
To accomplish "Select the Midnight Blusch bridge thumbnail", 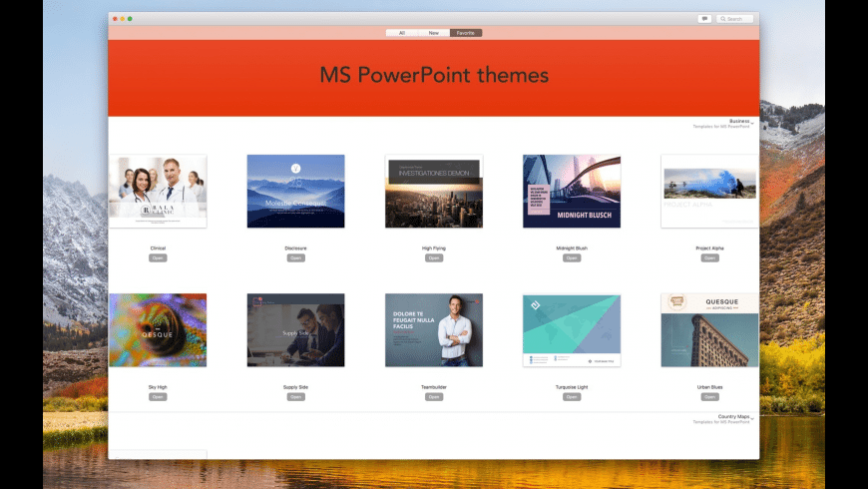I will (x=572, y=192).
